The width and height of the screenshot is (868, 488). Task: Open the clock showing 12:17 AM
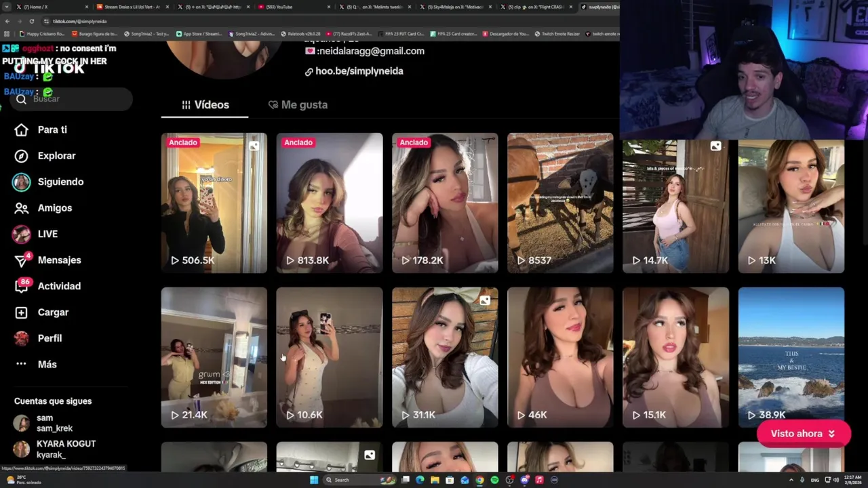point(853,480)
